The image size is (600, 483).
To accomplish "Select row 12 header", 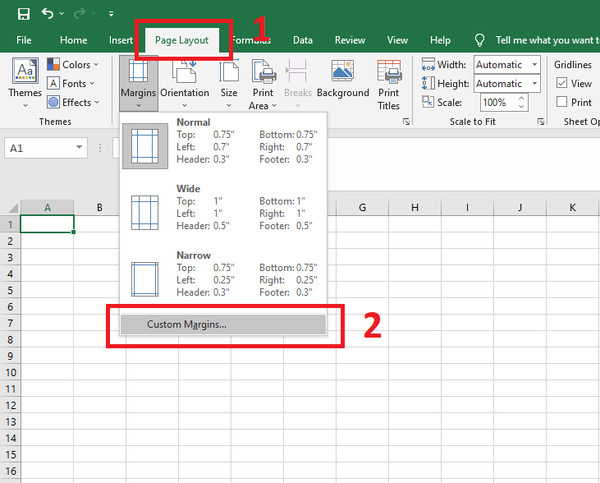I will click(10, 405).
